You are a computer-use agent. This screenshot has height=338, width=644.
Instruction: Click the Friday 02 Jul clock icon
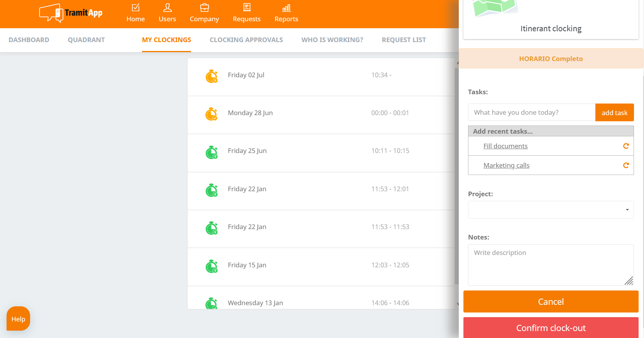[211, 76]
